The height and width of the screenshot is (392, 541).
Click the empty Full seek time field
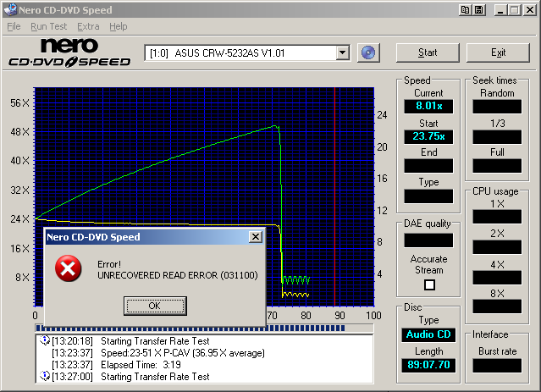pyautogui.click(x=497, y=166)
